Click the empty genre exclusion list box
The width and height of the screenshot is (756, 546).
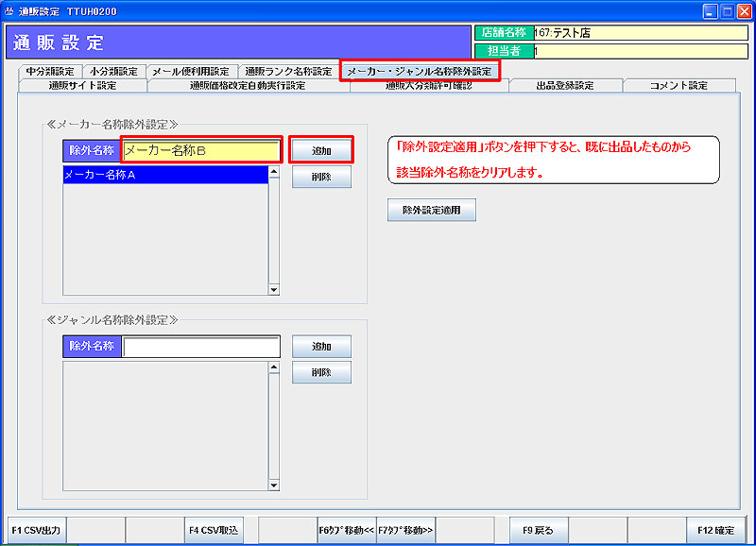pos(165,426)
